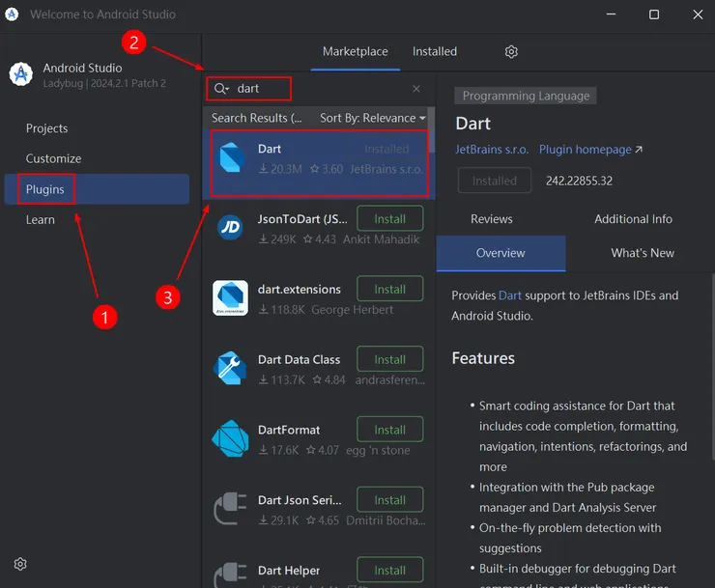Viewport: 715px width, 588px height.
Task: Select the dart.extensions plugin name
Action: pos(300,290)
